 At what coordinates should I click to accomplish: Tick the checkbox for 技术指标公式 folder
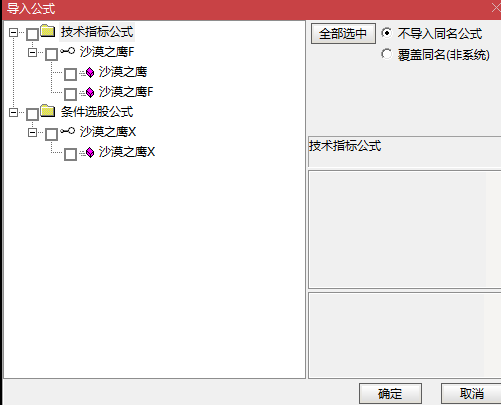click(x=32, y=34)
